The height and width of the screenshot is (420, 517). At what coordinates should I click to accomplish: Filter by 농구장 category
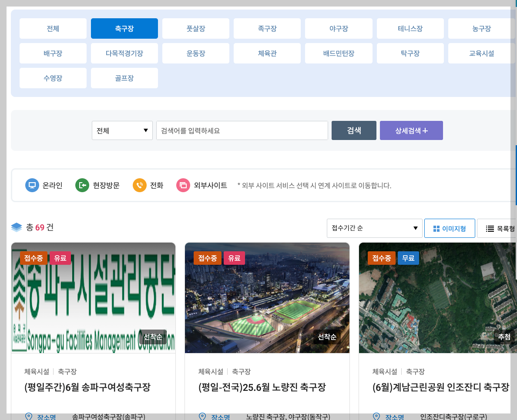[481, 28]
